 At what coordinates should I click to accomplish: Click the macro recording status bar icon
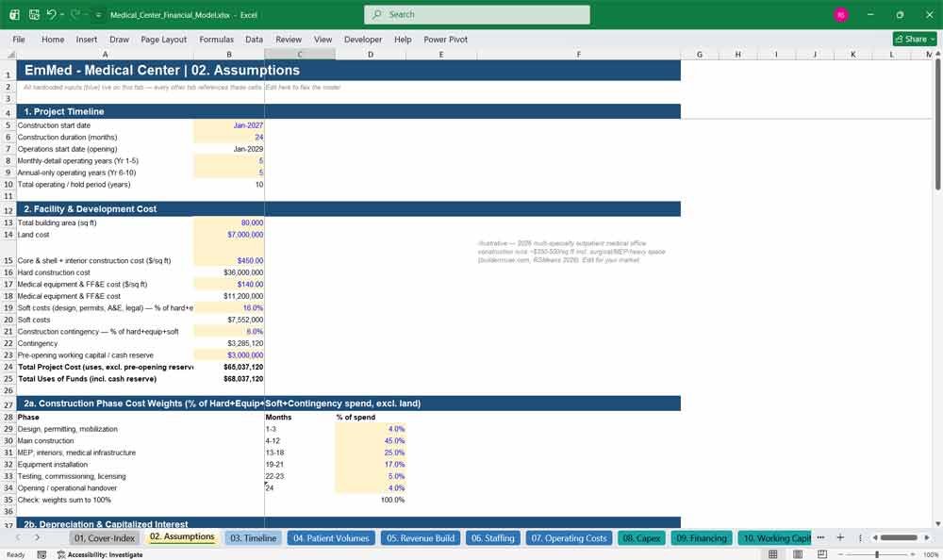(41, 554)
